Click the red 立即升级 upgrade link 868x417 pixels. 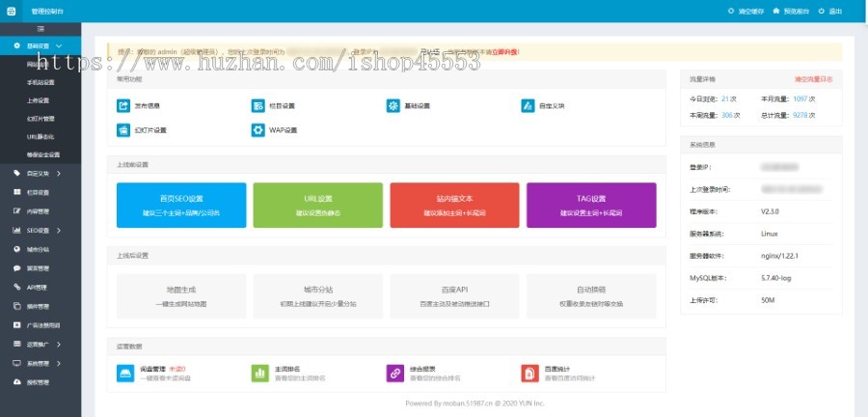tap(504, 52)
